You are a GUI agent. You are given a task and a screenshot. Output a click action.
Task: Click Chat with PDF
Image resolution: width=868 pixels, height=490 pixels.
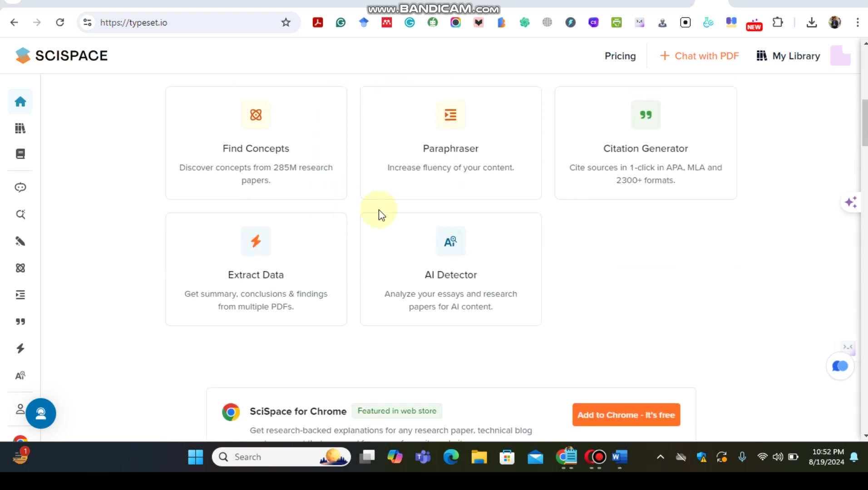[x=699, y=56]
